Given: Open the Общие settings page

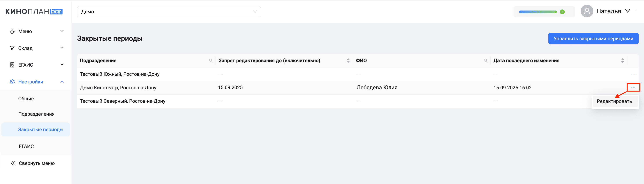Looking at the screenshot, I should coord(26,99).
